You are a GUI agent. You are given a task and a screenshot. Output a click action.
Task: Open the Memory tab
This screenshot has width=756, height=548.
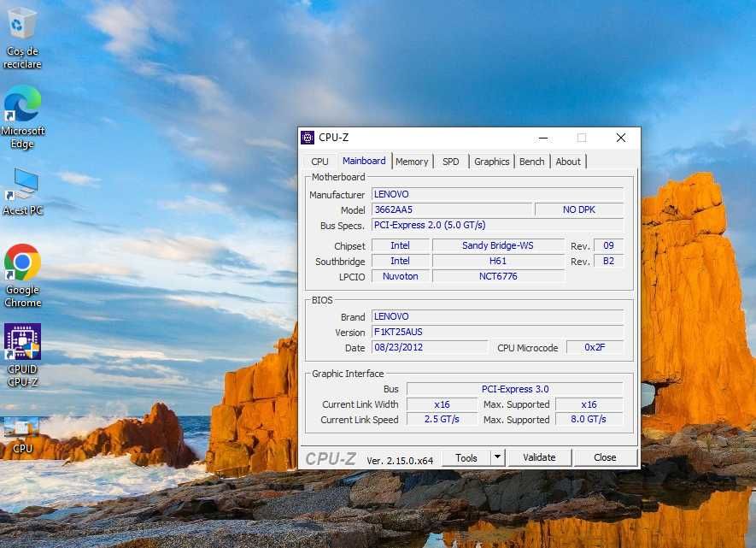(412, 162)
